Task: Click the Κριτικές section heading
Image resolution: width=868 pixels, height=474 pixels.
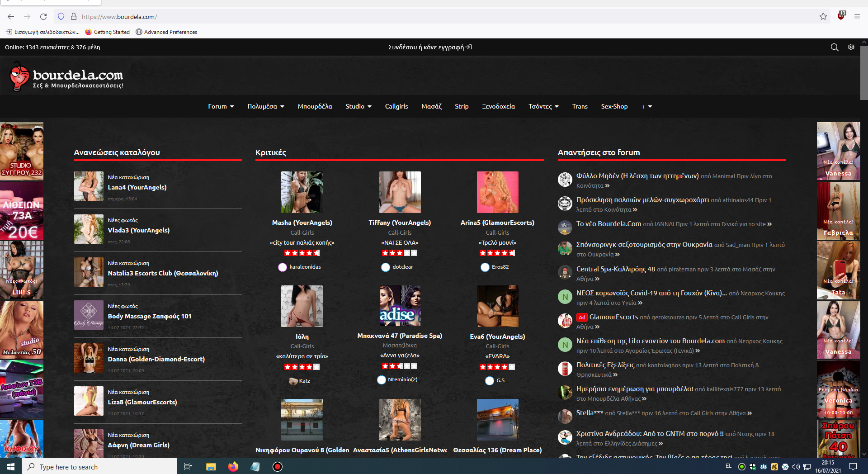Action: tap(271, 152)
